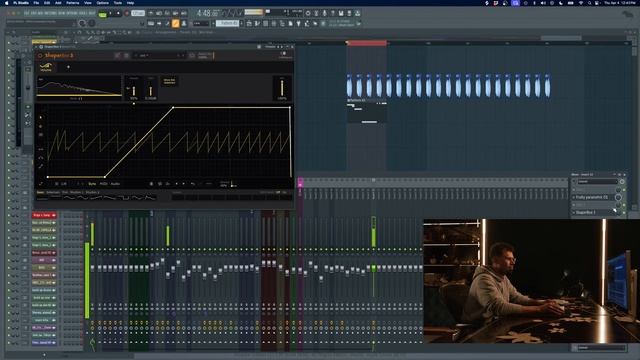Image resolution: width=640 pixels, height=360 pixels.
Task: Click the master mixer track fader
Action: click(x=93, y=268)
